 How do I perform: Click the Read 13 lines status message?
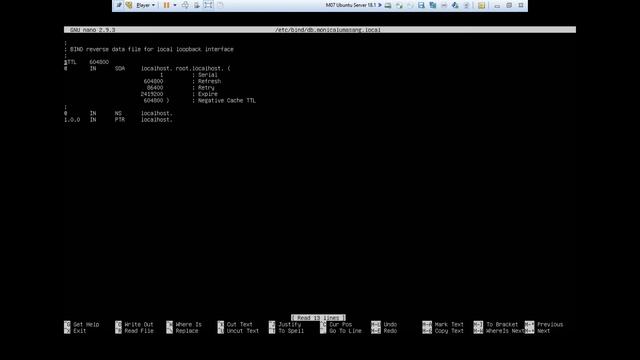[x=318, y=318]
